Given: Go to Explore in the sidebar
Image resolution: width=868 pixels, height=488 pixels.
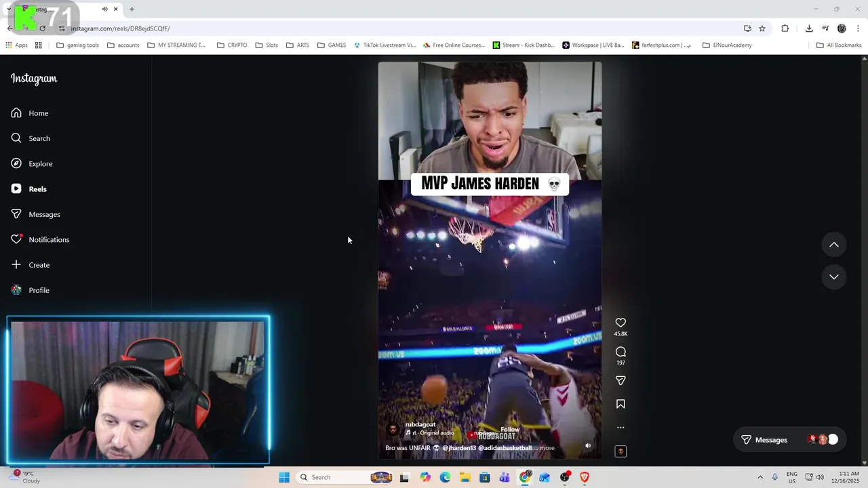Looking at the screenshot, I should (32, 163).
